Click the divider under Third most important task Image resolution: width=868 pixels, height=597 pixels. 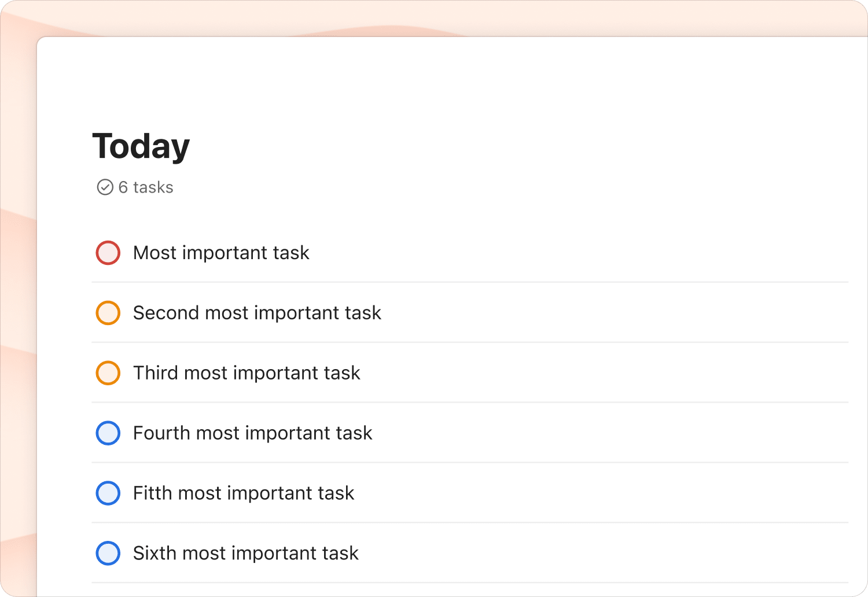pos(470,402)
